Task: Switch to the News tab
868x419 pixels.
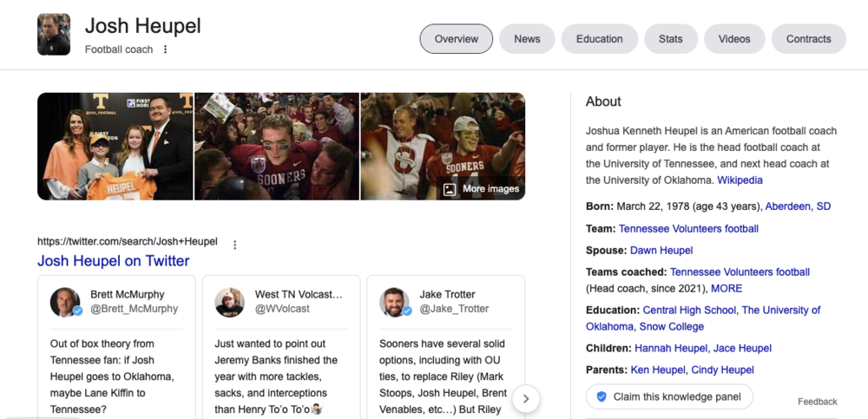Action: (527, 39)
